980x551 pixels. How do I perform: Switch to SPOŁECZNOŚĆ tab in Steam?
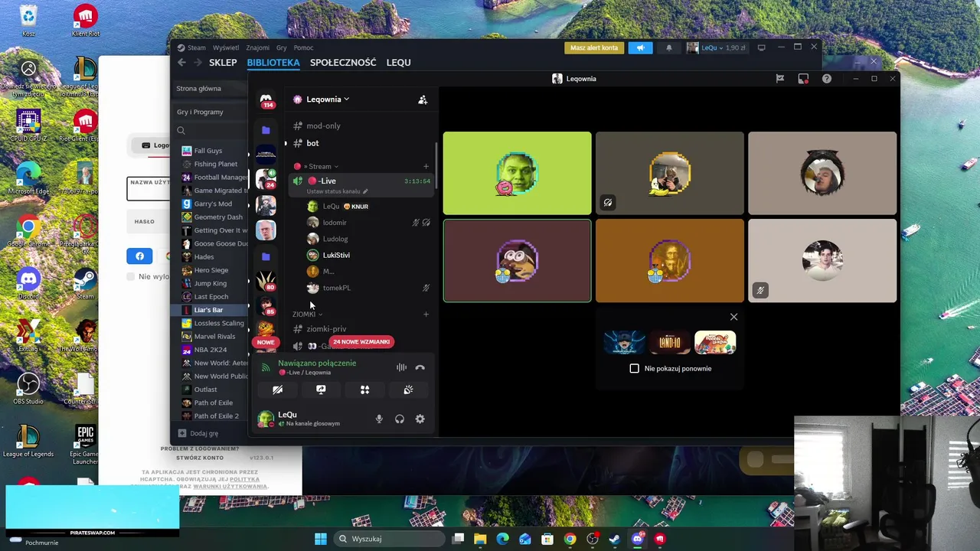click(343, 63)
